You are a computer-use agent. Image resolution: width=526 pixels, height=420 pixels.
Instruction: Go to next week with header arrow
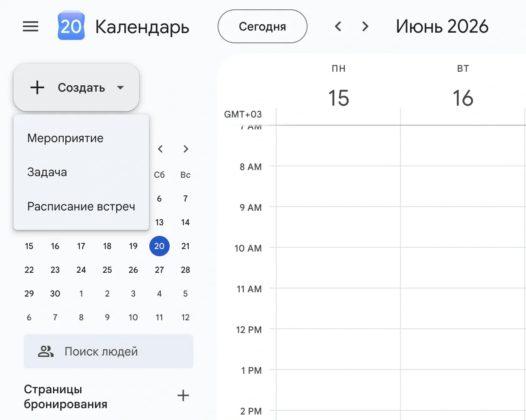(365, 26)
